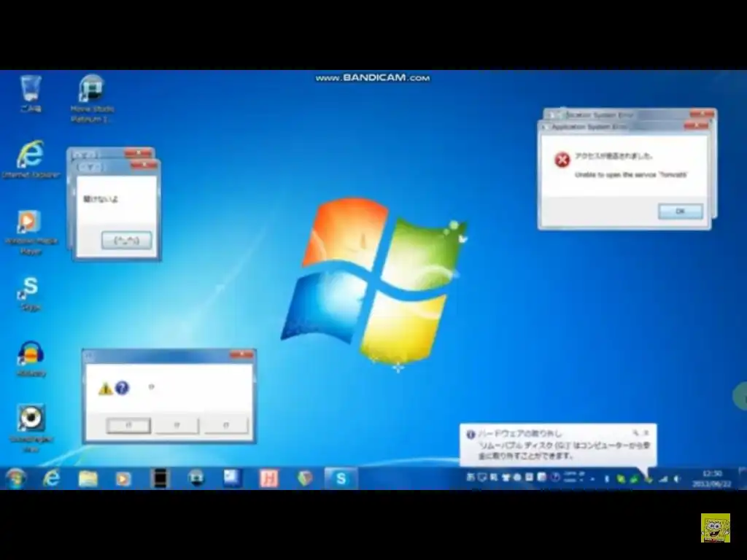Launch Internet Explorer from the taskbar
Screen dimensions: 747x560
point(52,478)
